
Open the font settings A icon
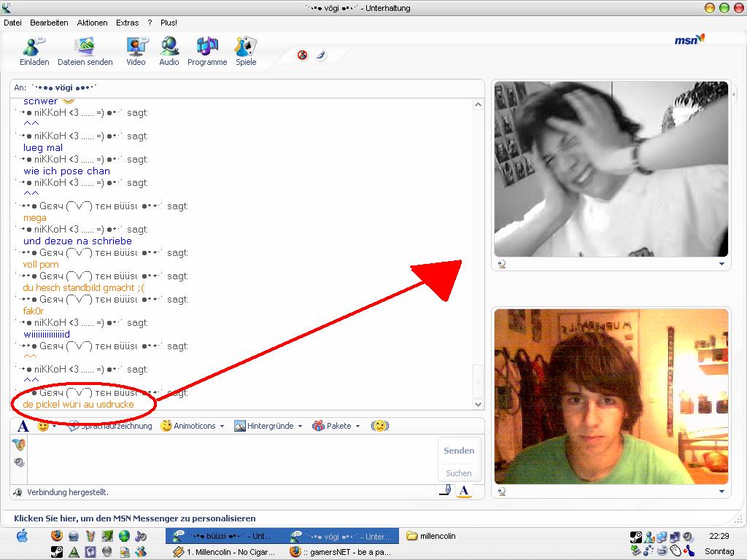click(23, 426)
